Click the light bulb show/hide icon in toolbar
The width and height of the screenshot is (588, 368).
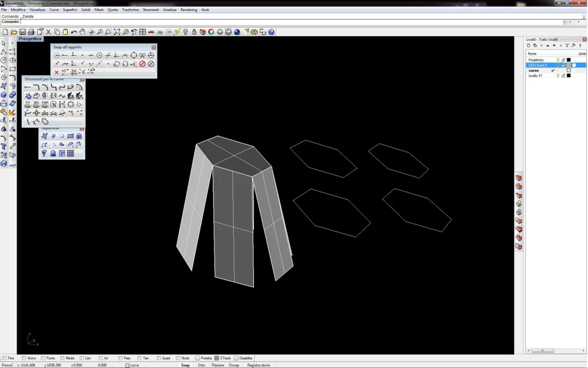tap(185, 32)
